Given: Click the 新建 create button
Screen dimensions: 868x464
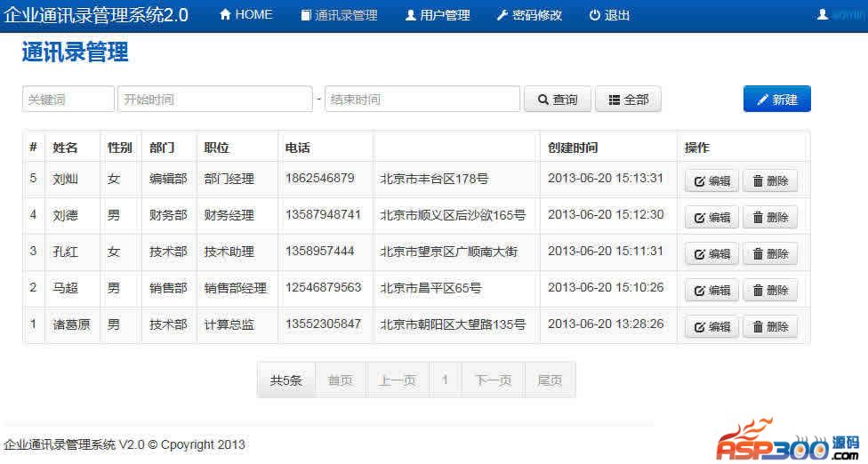Looking at the screenshot, I should tap(777, 99).
